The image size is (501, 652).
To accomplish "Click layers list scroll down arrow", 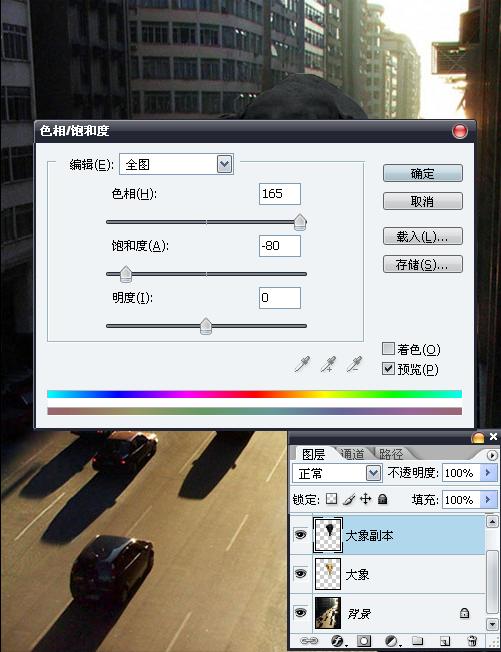I will coord(492,624).
